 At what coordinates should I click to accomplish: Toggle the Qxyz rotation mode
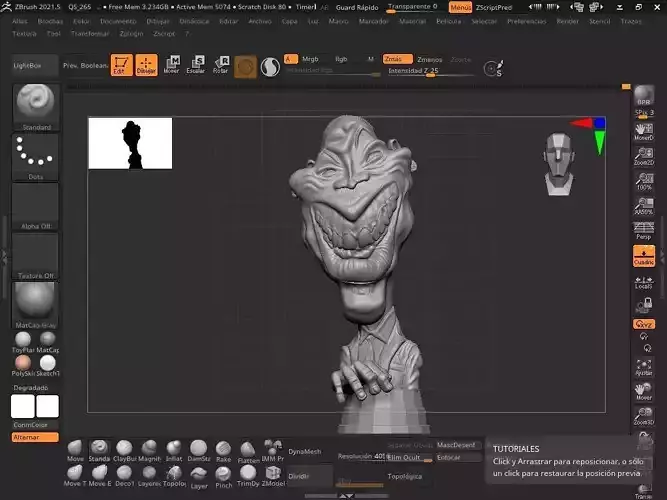[644, 324]
